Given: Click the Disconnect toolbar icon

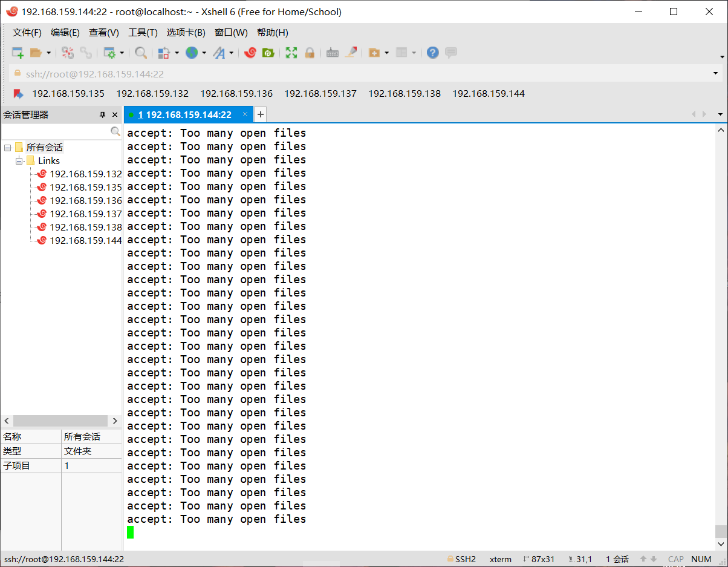Looking at the screenshot, I should tap(68, 53).
